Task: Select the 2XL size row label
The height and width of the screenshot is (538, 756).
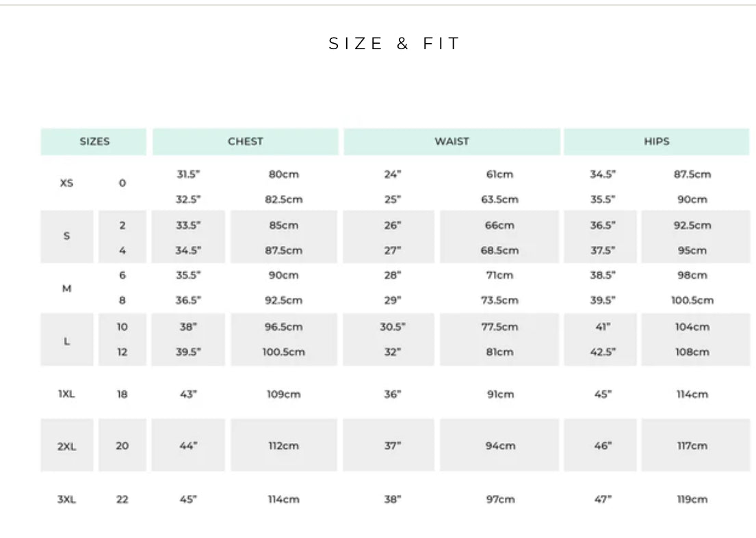Action: tap(66, 446)
